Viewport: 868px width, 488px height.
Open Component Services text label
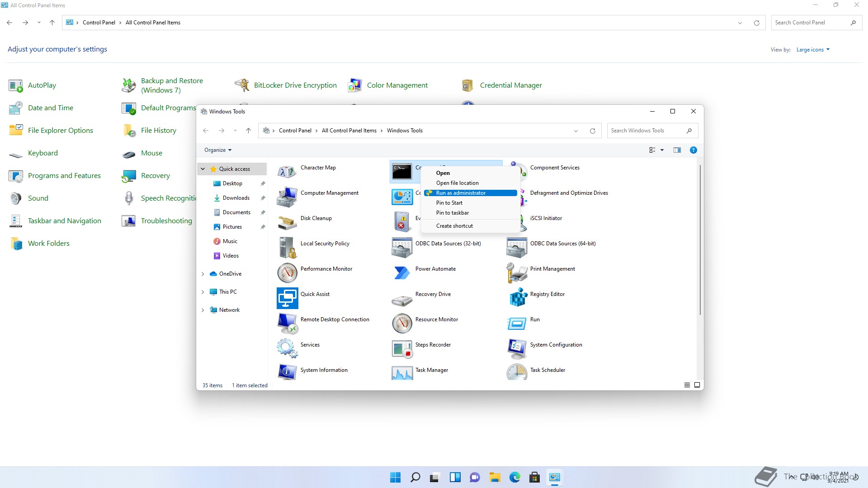[x=555, y=168]
